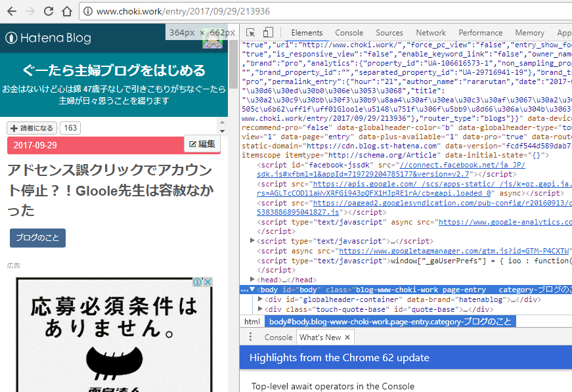Click the small scroll down arrow
Image resolution: width=572 pixels, height=392 pixels.
click(222, 131)
